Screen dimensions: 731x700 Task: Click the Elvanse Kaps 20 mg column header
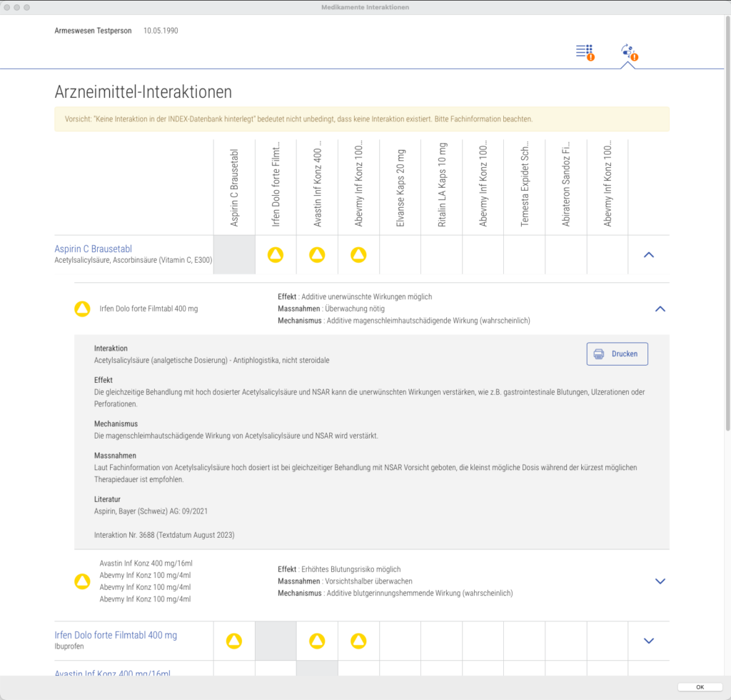coord(400,187)
